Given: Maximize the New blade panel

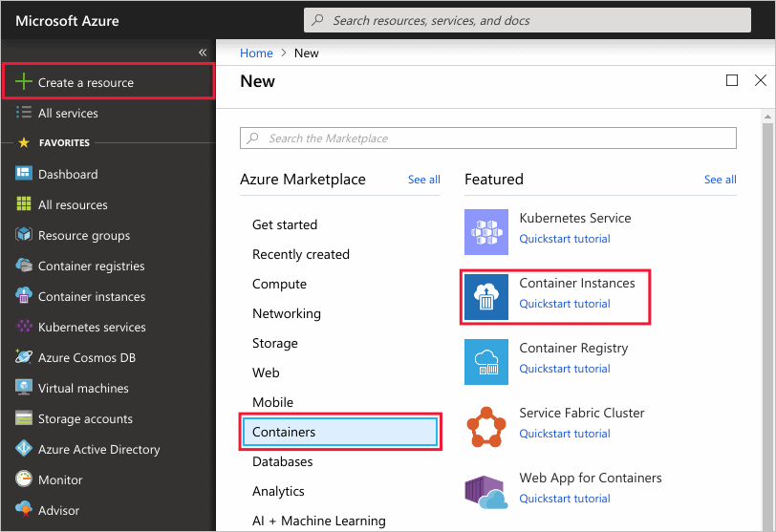Looking at the screenshot, I should 732,81.
